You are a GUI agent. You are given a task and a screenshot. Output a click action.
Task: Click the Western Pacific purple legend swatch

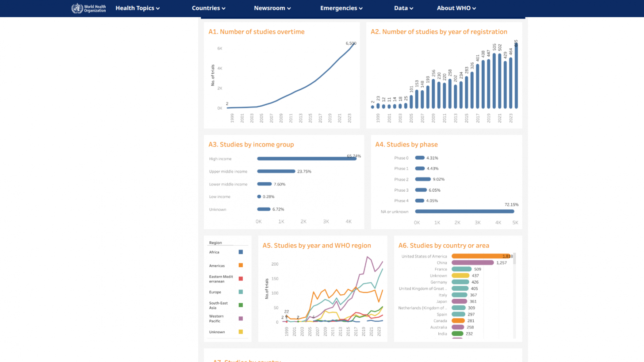tap(241, 318)
